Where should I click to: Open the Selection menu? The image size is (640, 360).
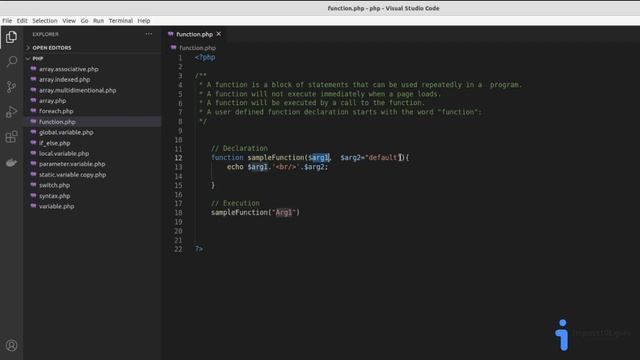pos(45,20)
